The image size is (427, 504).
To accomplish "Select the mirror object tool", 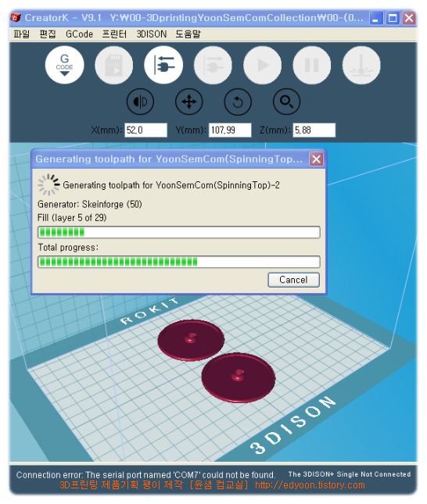I will pos(140,102).
